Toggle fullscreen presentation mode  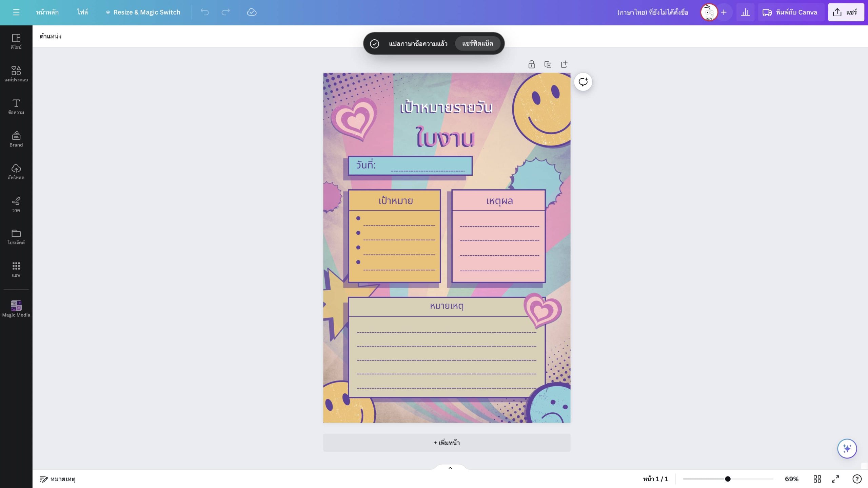pos(835,479)
